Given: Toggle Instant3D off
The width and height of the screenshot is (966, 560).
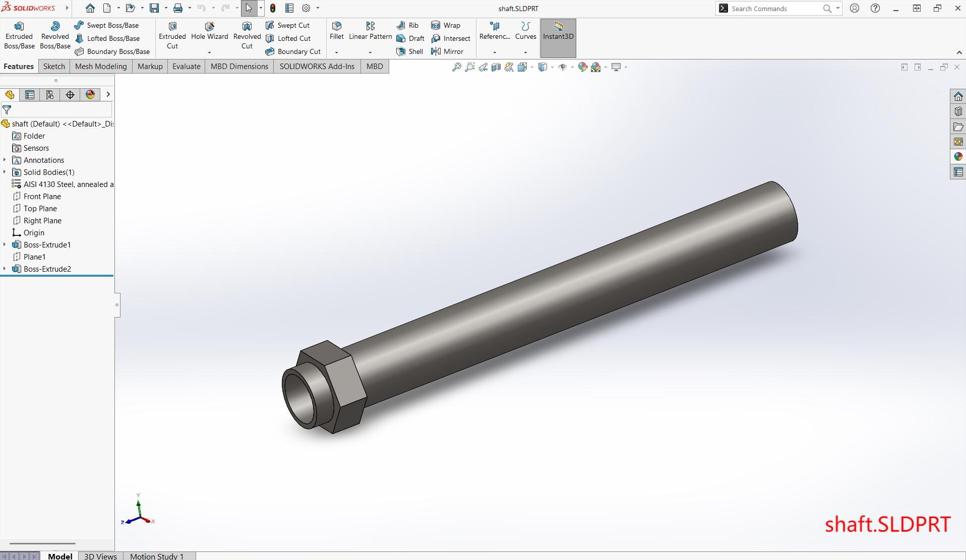Looking at the screenshot, I should coord(558,36).
